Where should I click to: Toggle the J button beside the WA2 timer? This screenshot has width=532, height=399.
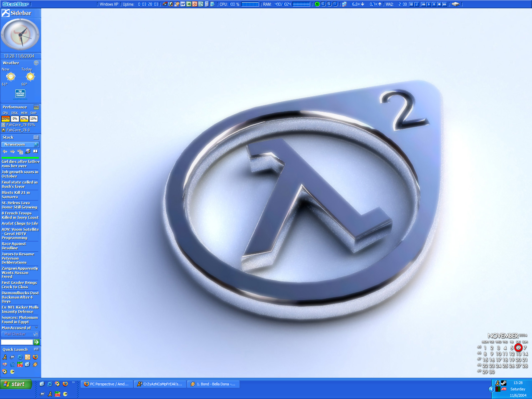pyautogui.click(x=416, y=4)
